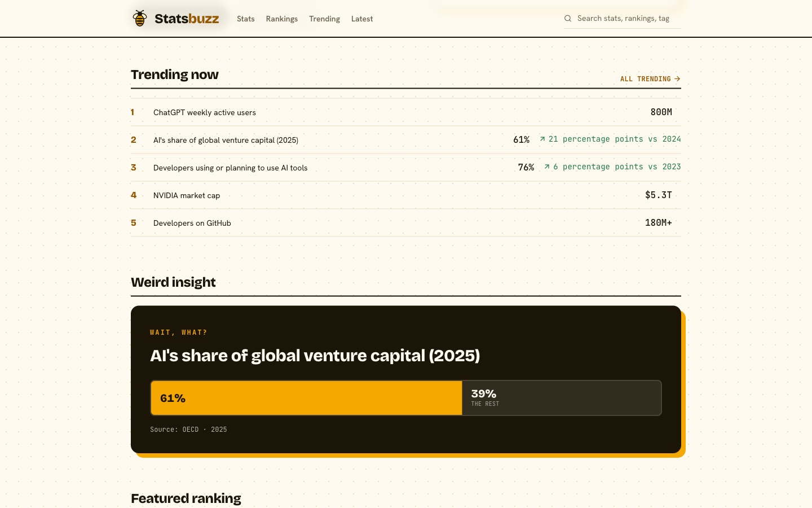
Task: Click the up-arrow icon before 6 percentage points
Action: 547,167
